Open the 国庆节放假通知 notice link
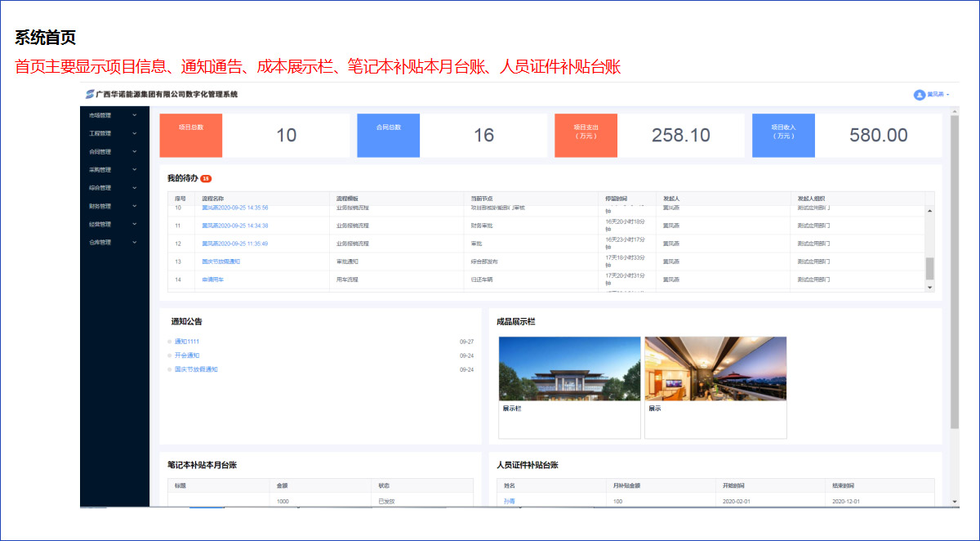Viewport: 980px width, 541px height. point(196,369)
